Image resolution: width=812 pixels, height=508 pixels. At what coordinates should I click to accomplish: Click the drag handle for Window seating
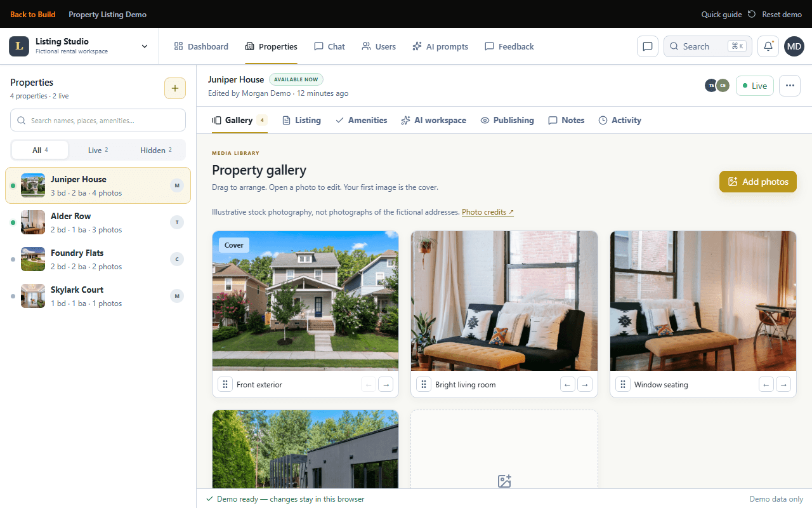[x=623, y=385]
